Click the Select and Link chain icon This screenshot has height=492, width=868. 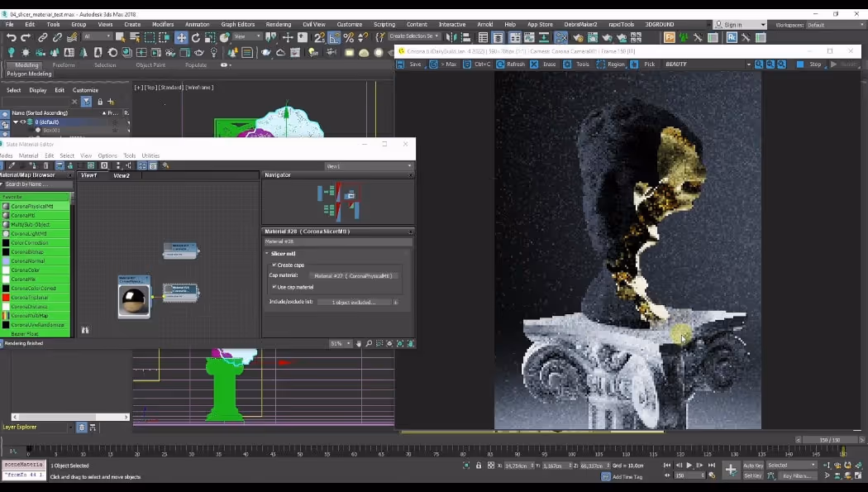click(43, 38)
